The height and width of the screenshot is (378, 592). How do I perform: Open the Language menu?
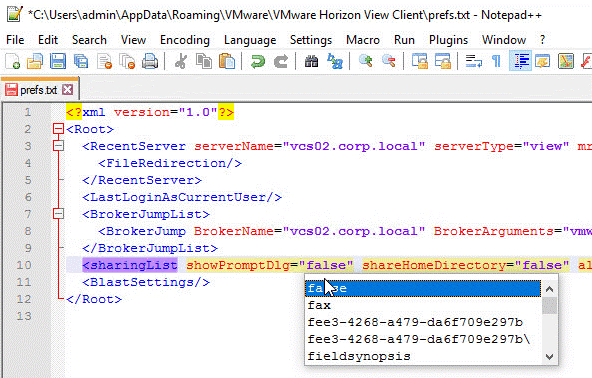tap(250, 40)
